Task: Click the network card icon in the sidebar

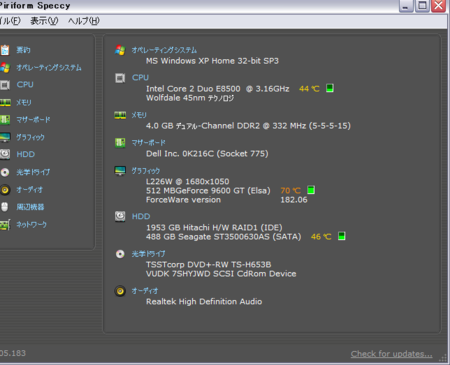Action: 5,225
